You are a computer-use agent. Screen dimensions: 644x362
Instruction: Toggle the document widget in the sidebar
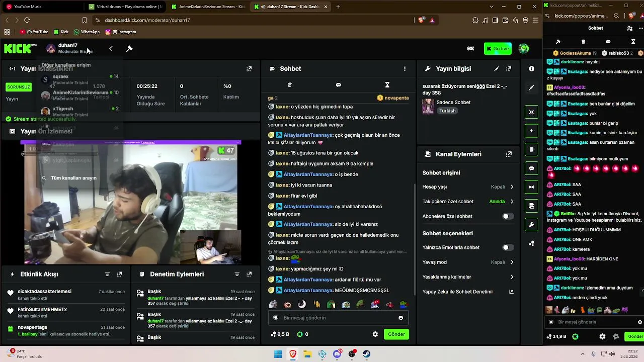point(532,149)
